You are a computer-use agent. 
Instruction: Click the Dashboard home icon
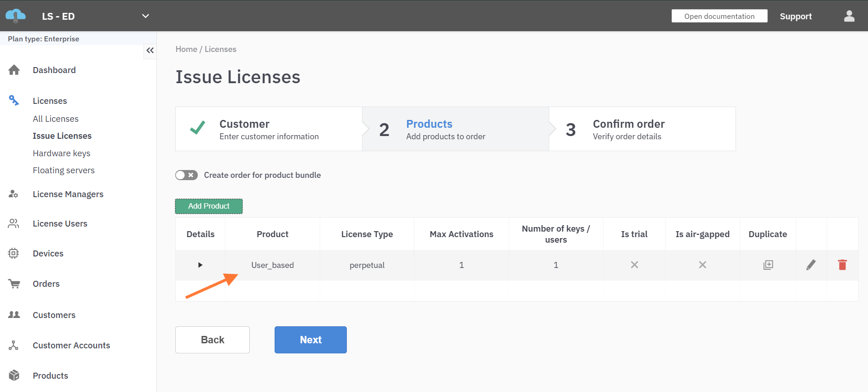(14, 70)
